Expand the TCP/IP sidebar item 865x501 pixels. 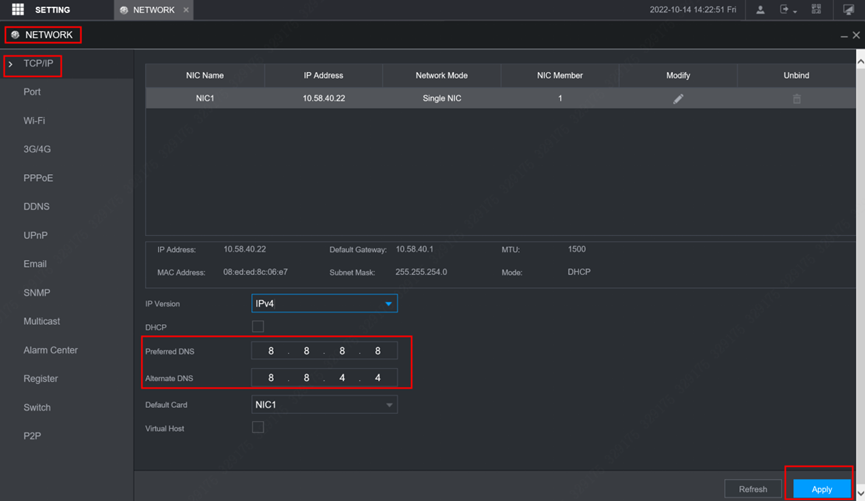tap(38, 64)
